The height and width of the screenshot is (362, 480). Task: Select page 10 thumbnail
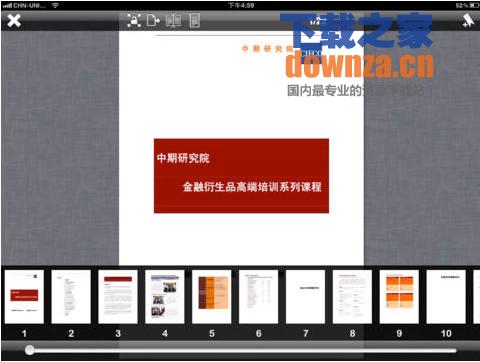[446, 297]
